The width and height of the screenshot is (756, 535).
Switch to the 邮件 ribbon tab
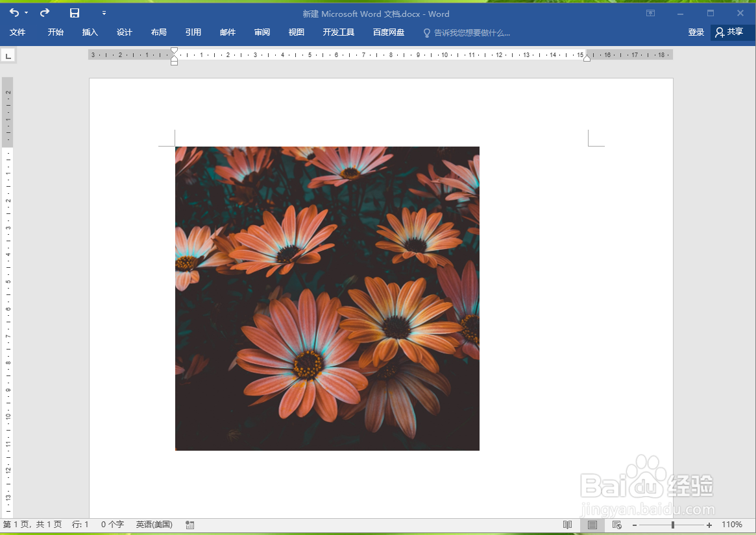(x=228, y=32)
